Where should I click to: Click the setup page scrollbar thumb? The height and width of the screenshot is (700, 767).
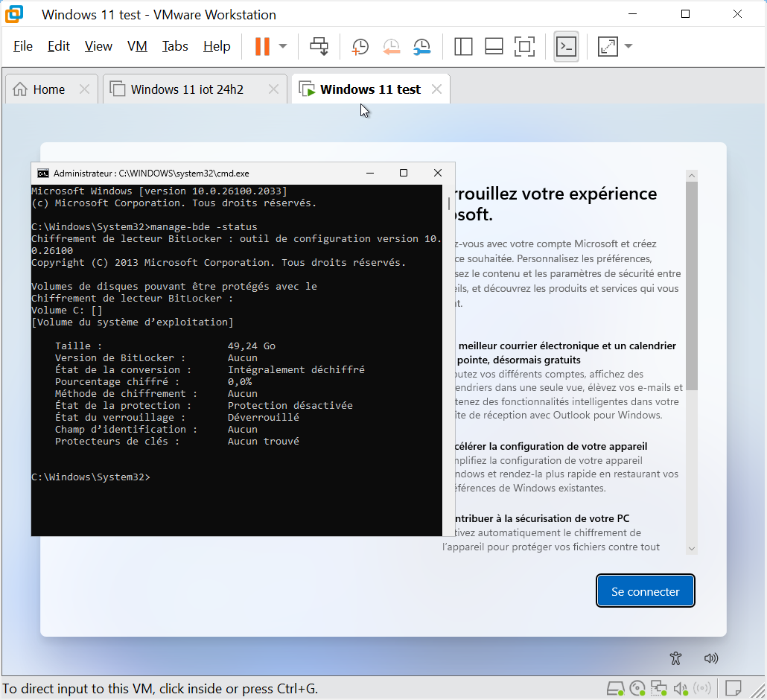[692, 286]
